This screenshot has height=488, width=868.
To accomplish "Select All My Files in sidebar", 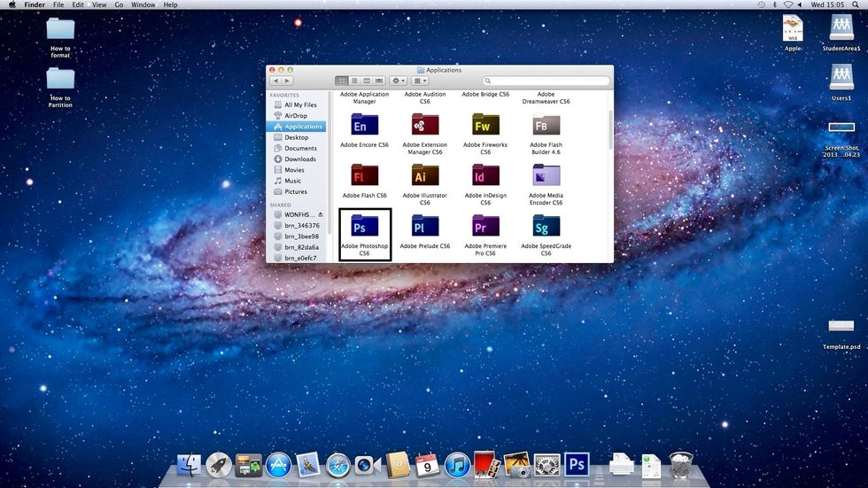I will 296,105.
